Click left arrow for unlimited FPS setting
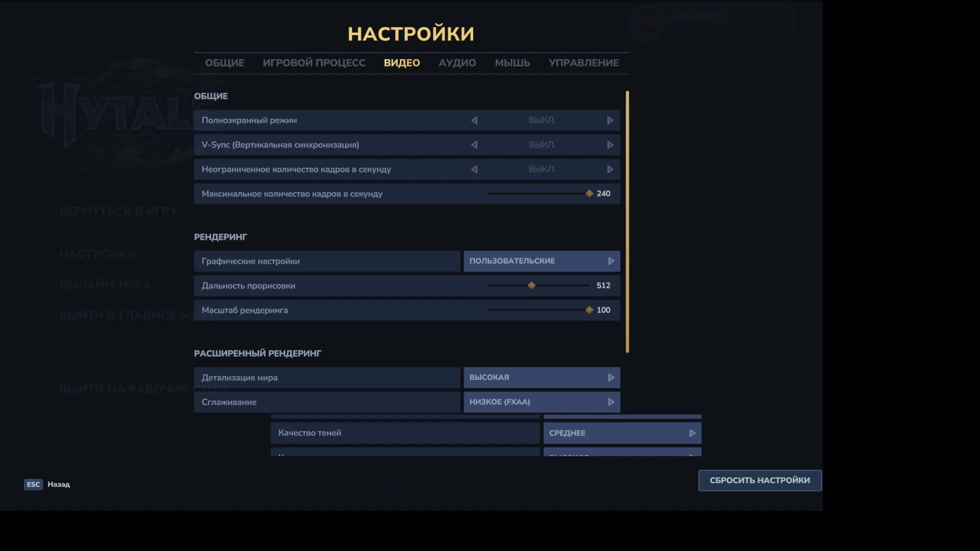980x551 pixels. pyautogui.click(x=474, y=169)
